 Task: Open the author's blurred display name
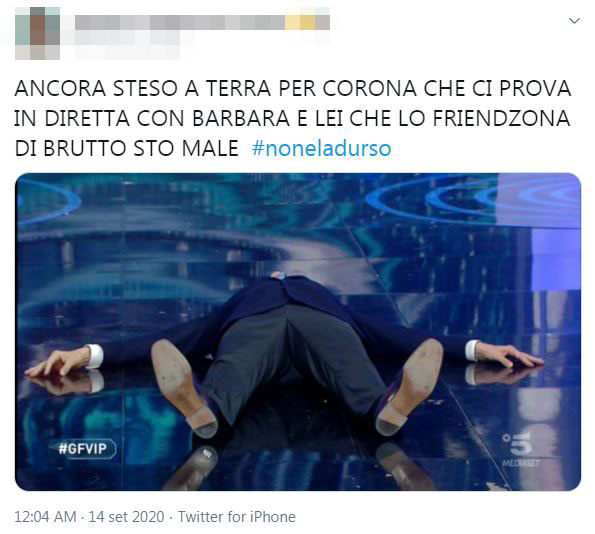(x=179, y=22)
